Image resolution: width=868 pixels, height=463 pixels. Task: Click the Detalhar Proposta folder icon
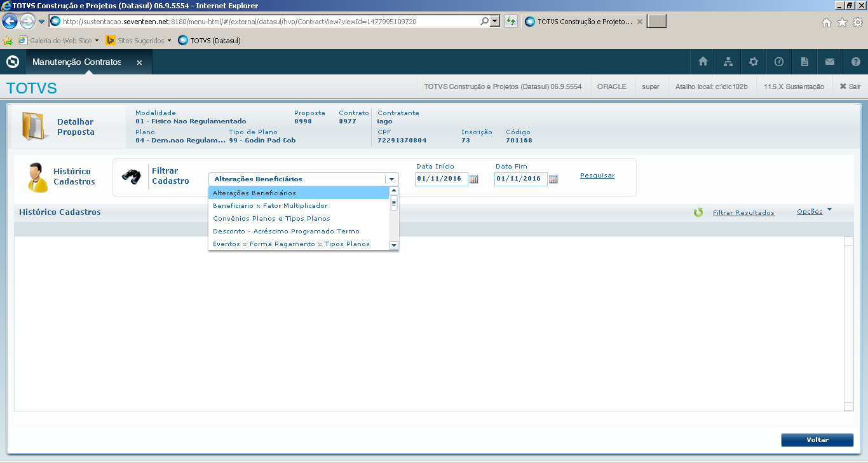tap(34, 126)
